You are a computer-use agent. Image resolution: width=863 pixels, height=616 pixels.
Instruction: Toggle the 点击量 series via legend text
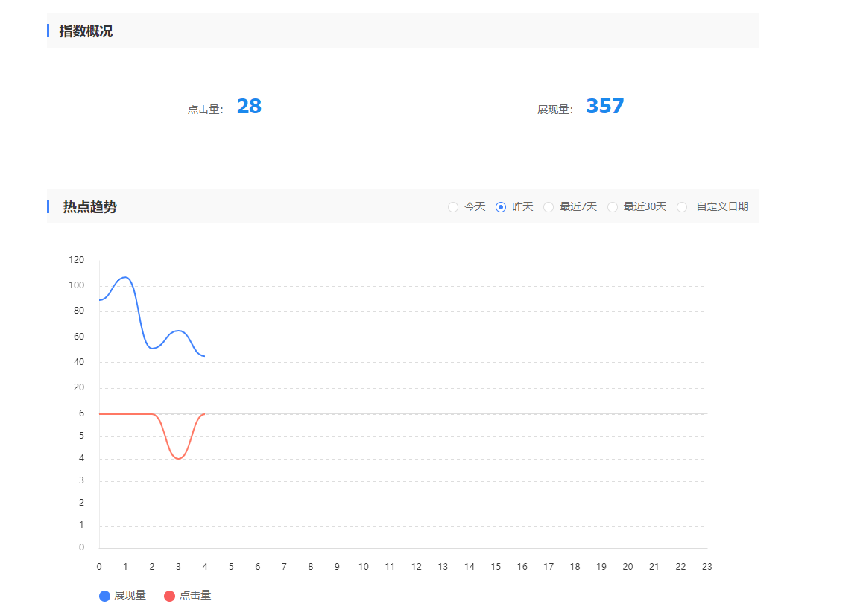[x=195, y=596]
